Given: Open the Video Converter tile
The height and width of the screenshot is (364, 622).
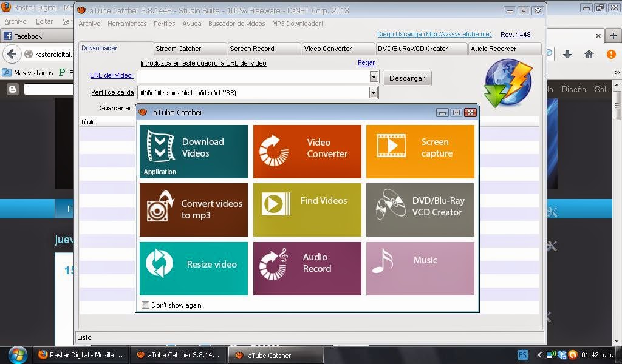Looking at the screenshot, I should [307, 151].
